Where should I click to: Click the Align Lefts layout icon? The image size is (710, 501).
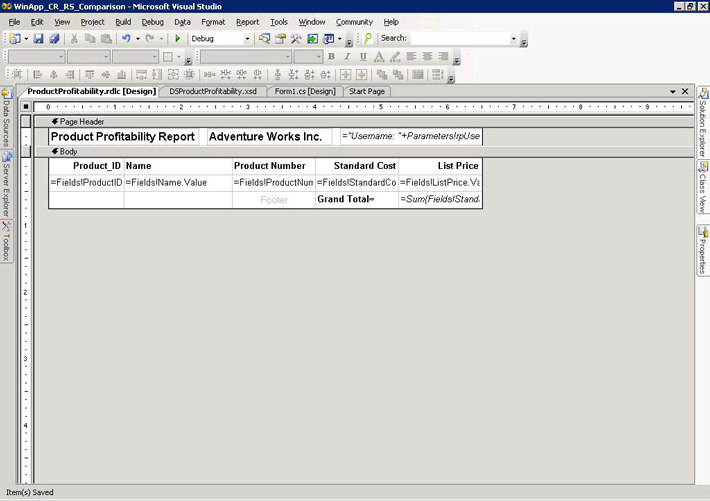pos(38,74)
